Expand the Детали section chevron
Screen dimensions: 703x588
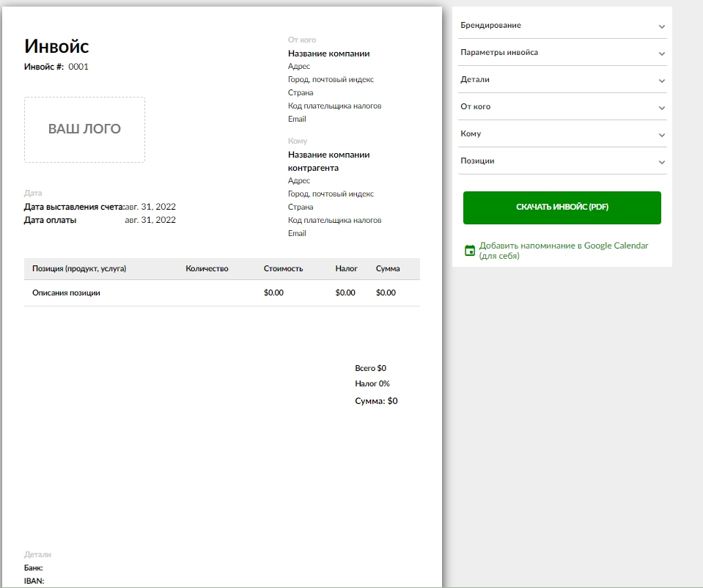pyautogui.click(x=661, y=81)
